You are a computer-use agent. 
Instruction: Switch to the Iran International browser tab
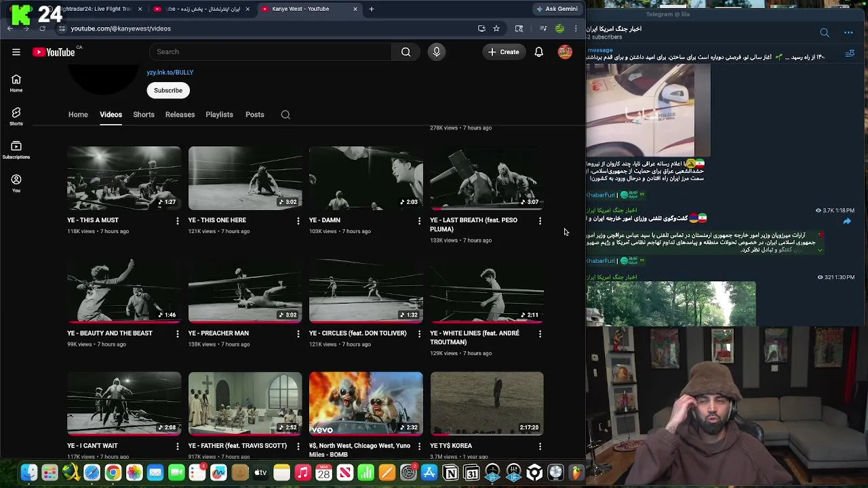(202, 9)
